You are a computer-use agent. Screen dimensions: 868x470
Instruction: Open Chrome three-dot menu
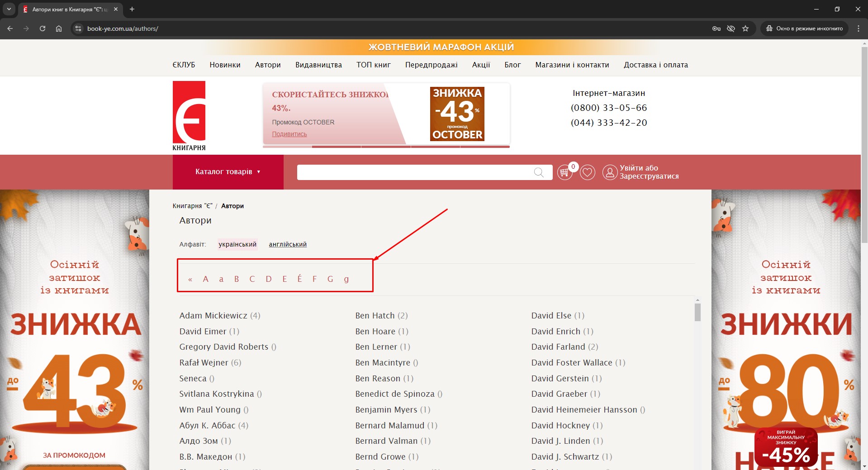click(858, 28)
